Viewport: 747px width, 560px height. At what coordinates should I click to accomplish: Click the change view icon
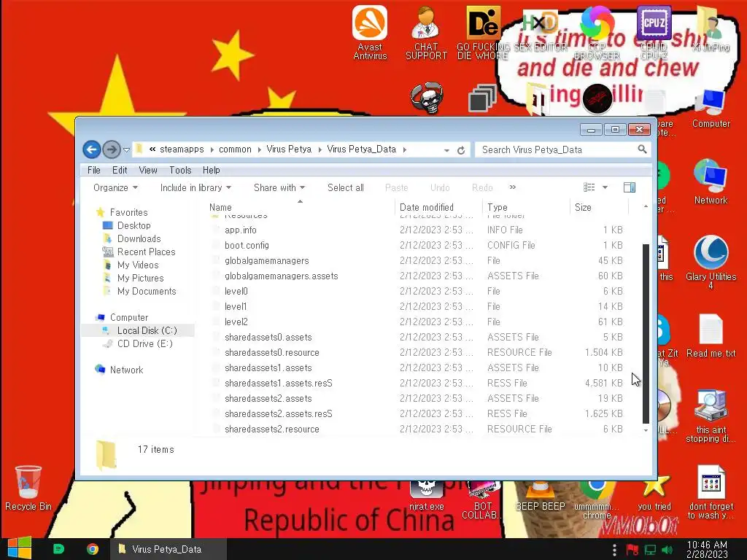click(x=589, y=187)
